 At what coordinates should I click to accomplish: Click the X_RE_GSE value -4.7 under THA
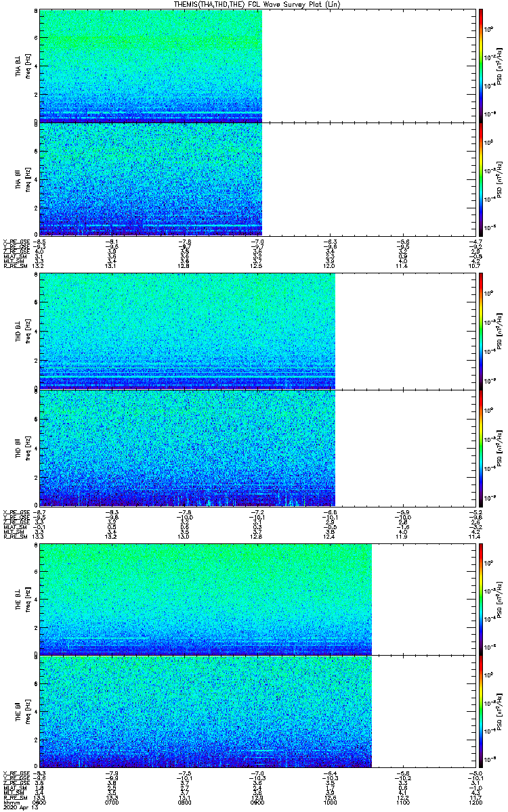(476, 241)
